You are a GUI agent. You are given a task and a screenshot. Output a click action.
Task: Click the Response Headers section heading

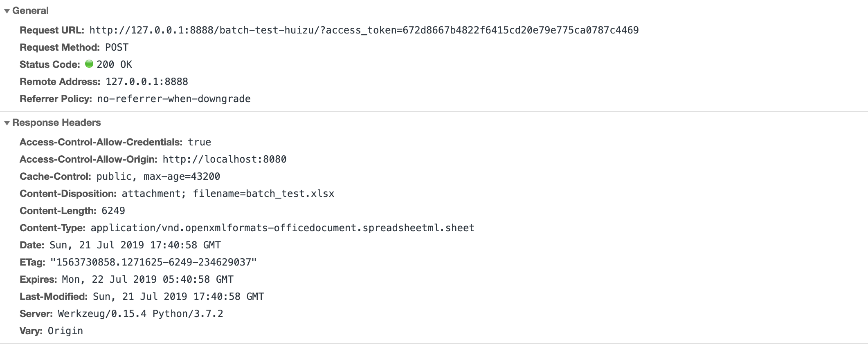[x=56, y=123]
